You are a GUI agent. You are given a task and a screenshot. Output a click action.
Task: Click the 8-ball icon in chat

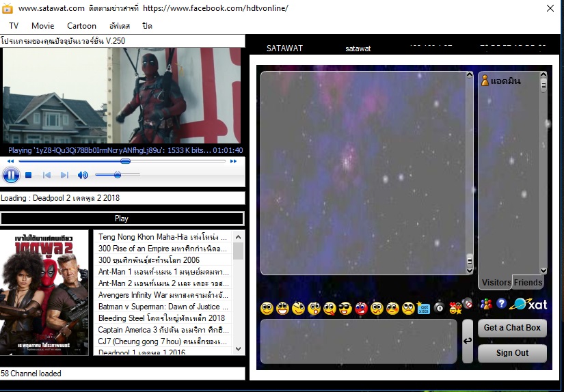[439, 308]
